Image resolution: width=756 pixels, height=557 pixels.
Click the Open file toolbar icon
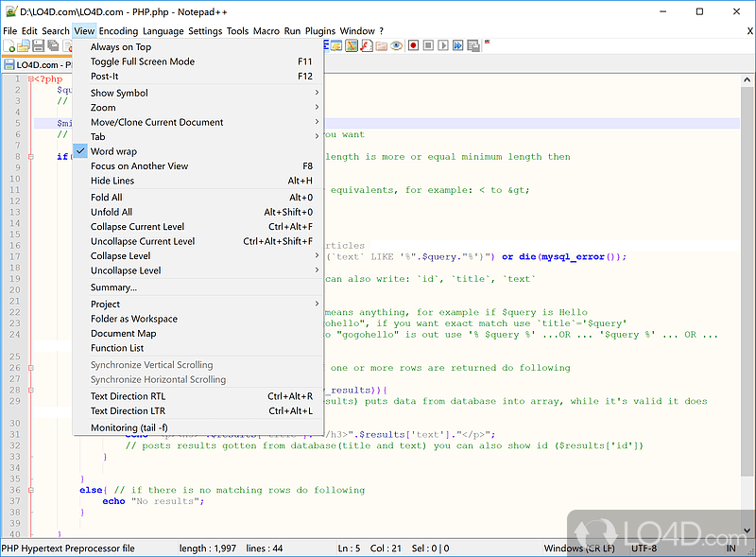(x=24, y=45)
